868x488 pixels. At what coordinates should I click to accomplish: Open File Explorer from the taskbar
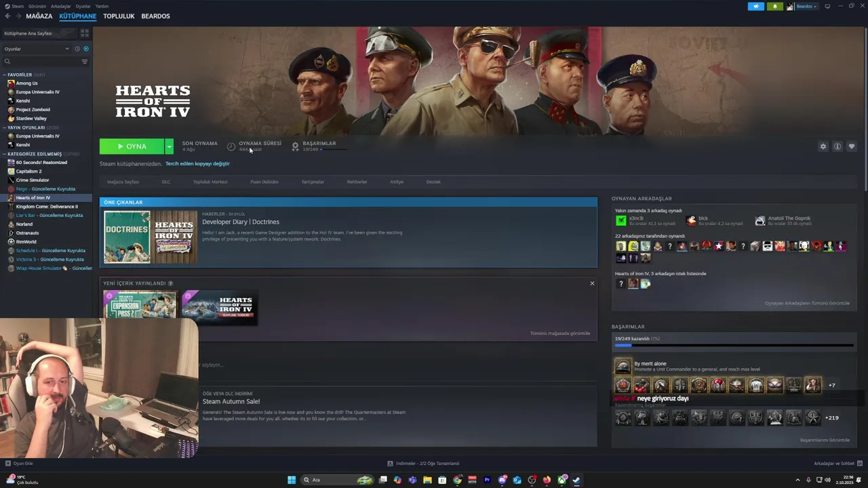tap(427, 480)
